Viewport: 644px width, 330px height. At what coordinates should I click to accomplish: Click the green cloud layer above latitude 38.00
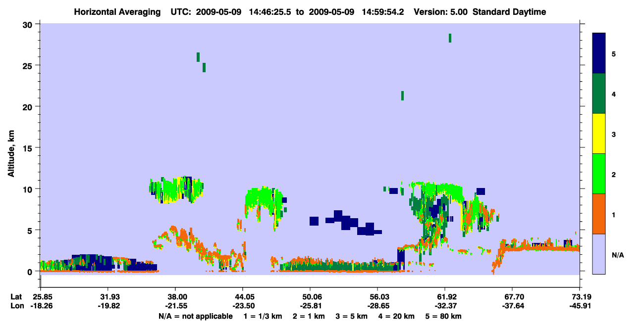tap(176, 190)
